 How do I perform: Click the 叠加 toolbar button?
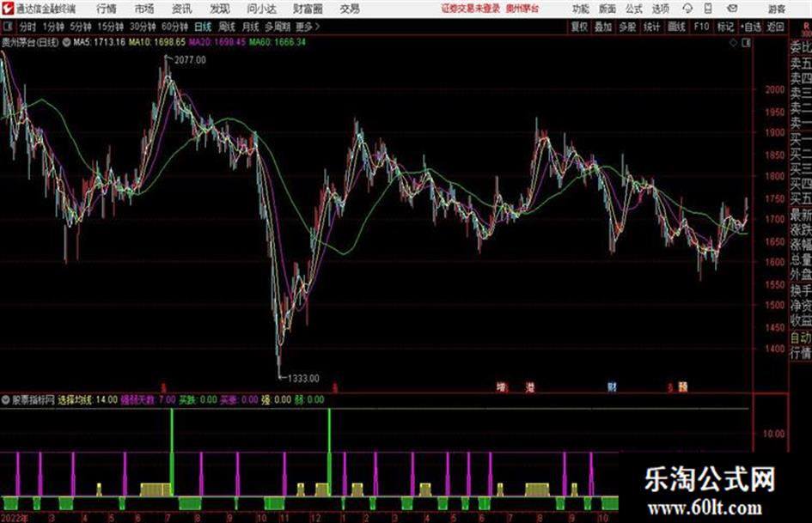coord(603,27)
